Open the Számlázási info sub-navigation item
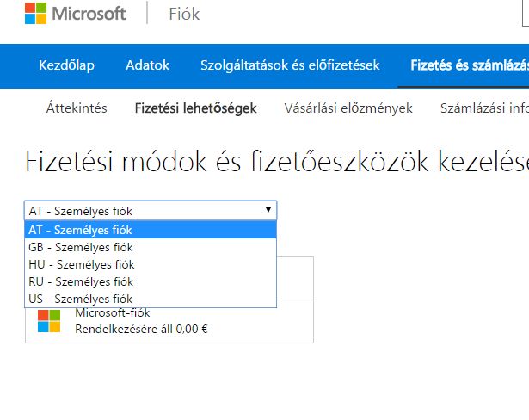Image resolution: width=529 pixels, height=420 pixels. (x=483, y=108)
